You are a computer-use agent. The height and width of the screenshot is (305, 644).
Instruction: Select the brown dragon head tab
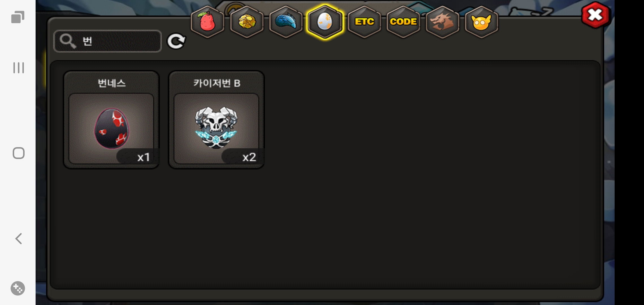[x=442, y=22]
